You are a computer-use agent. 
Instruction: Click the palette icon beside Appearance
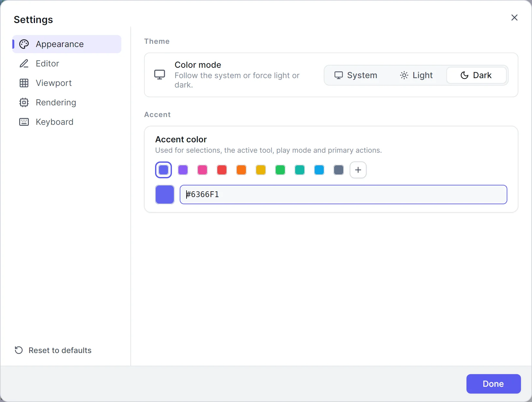(24, 44)
